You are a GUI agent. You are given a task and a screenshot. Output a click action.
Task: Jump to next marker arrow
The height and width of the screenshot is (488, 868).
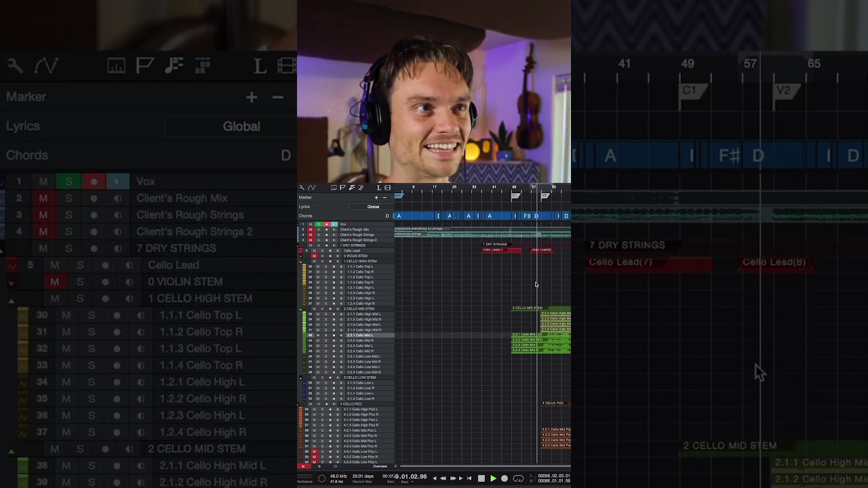coord(461,479)
